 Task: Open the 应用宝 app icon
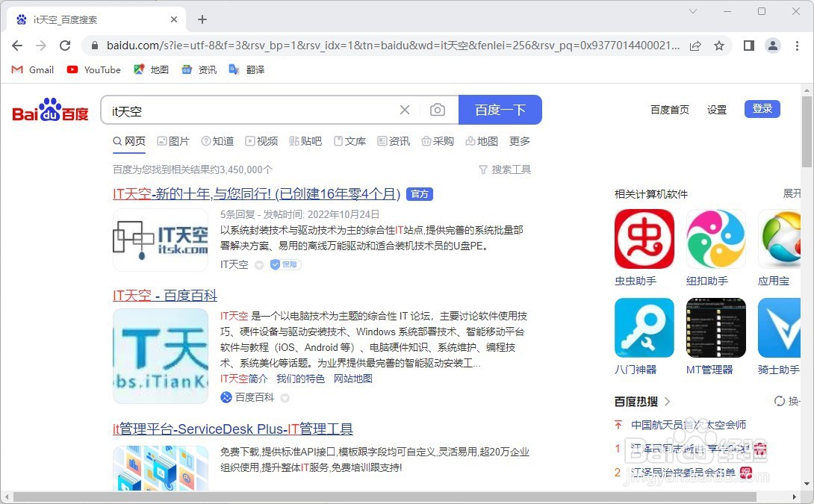(x=779, y=239)
